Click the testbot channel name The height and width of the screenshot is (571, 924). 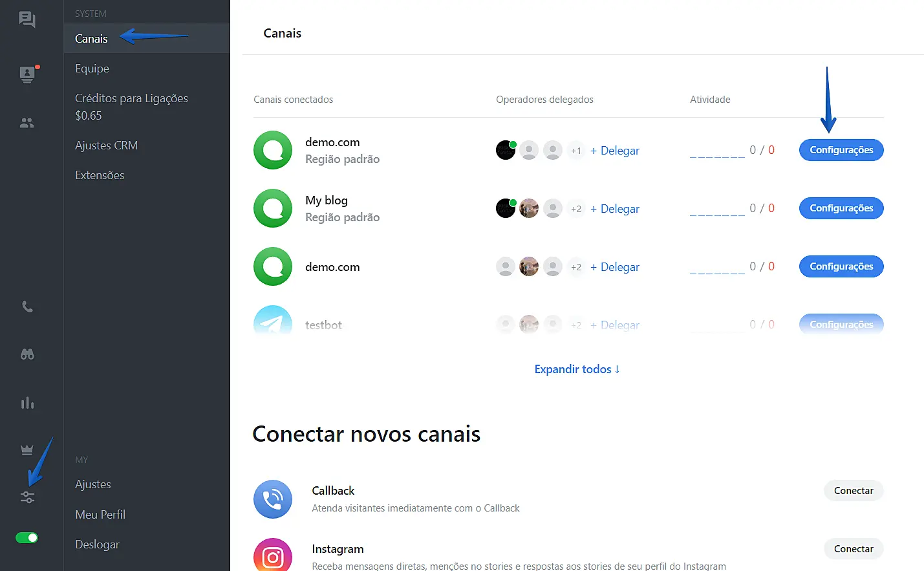tap(323, 325)
